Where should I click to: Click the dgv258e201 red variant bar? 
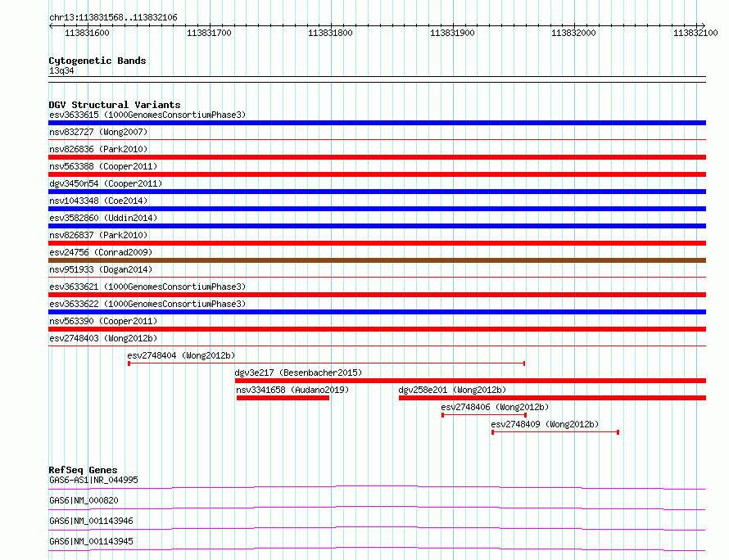point(552,398)
